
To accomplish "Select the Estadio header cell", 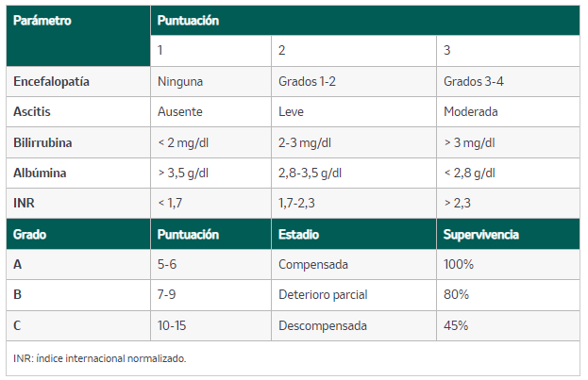I will 354,234.
